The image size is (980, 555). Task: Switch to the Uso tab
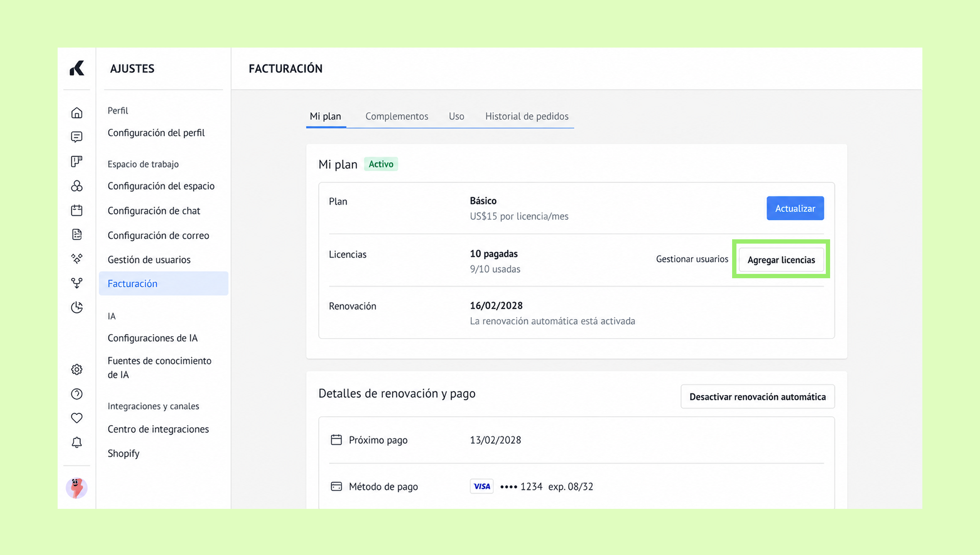[456, 116]
